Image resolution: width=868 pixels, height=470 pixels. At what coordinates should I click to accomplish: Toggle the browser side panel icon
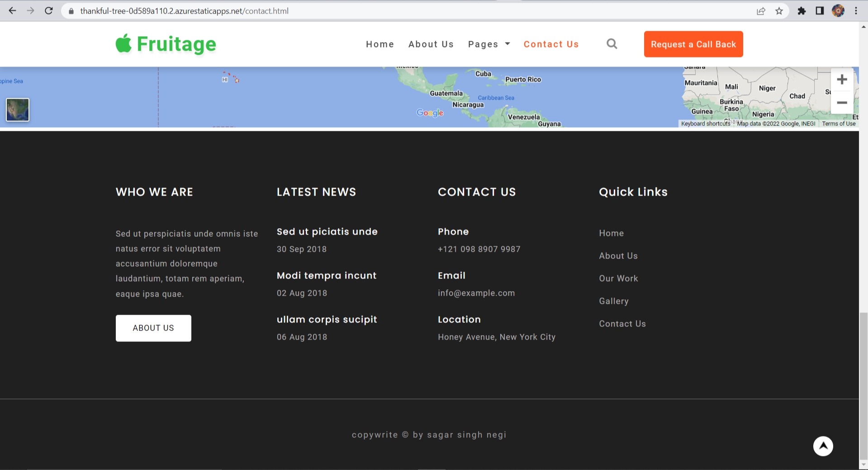820,11
